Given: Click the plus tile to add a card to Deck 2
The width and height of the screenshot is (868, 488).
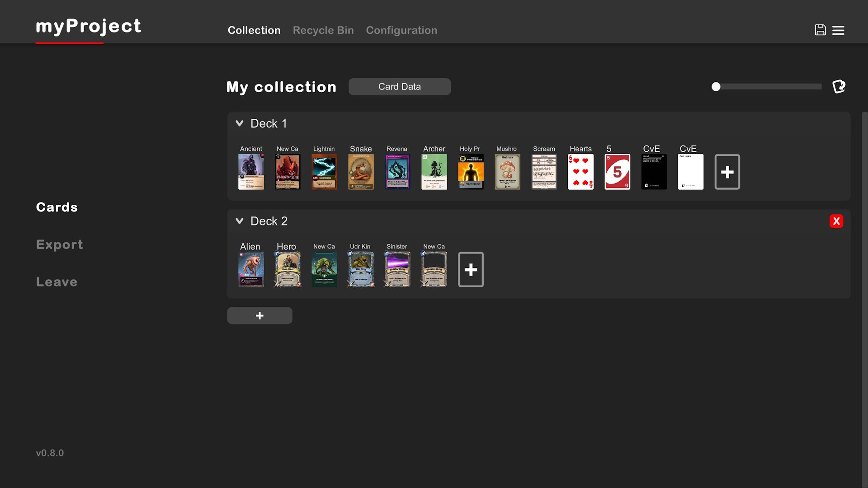Looking at the screenshot, I should point(471,269).
